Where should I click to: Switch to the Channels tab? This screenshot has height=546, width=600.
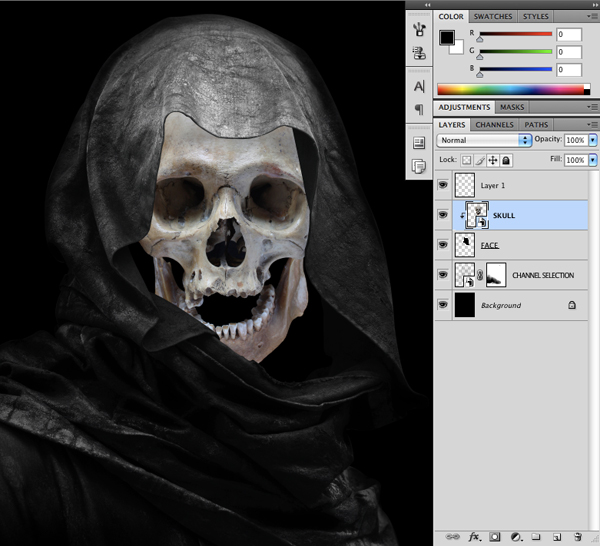coord(494,125)
